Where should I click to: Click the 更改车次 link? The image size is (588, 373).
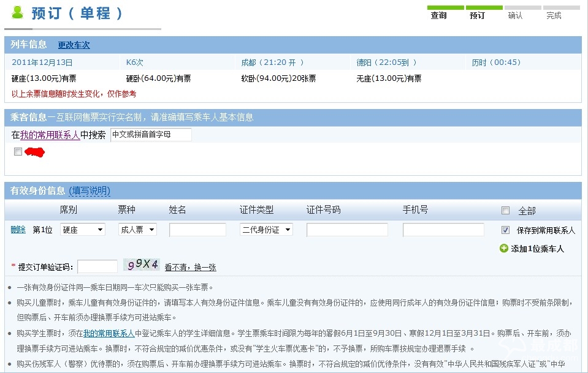pyautogui.click(x=74, y=45)
